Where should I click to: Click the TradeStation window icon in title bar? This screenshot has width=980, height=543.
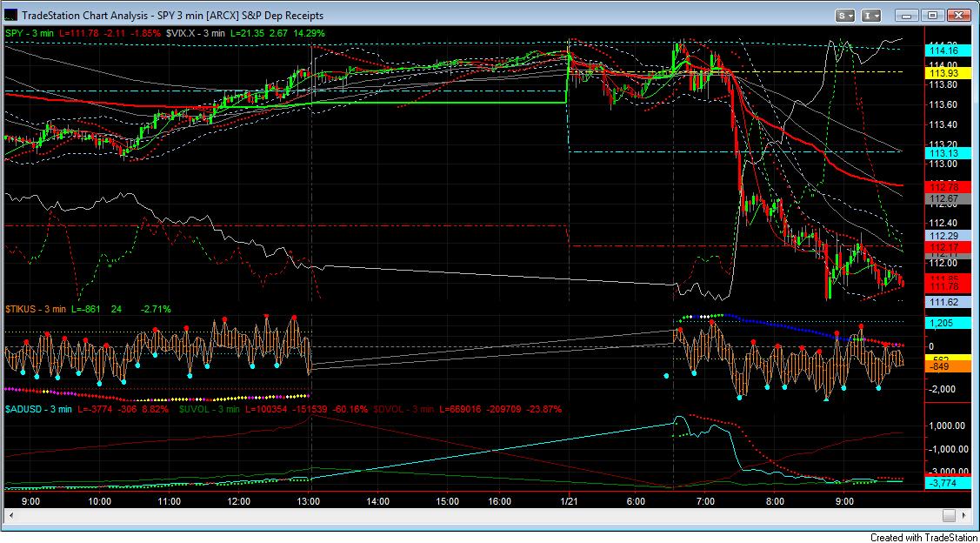(12, 15)
